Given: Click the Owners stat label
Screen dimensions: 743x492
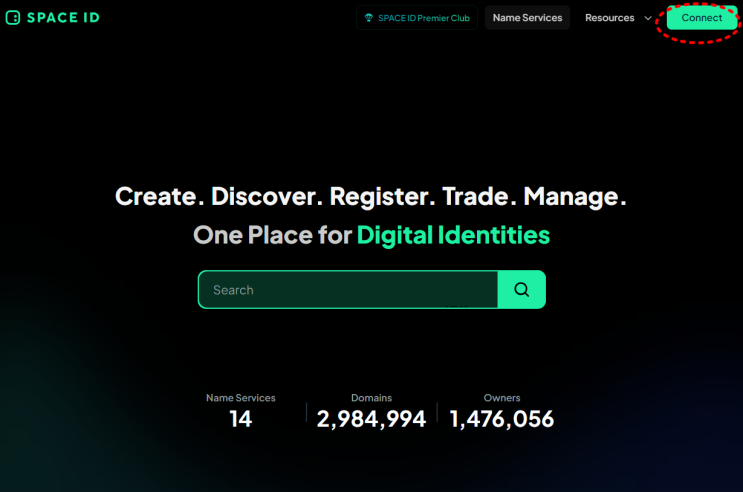Looking at the screenshot, I should (x=502, y=398).
